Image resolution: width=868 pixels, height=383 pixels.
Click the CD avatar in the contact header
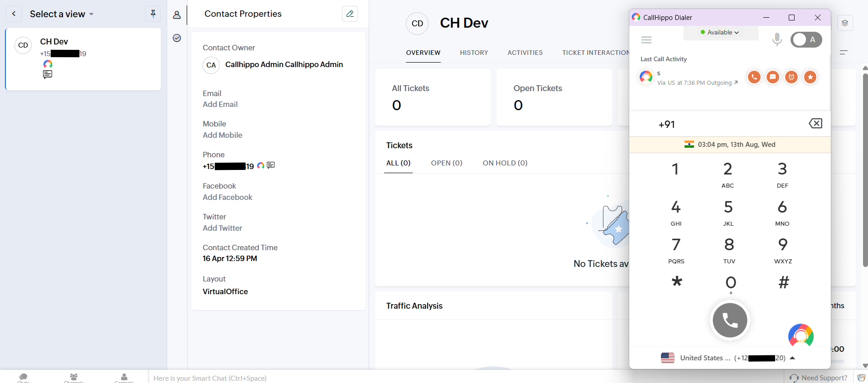417,24
